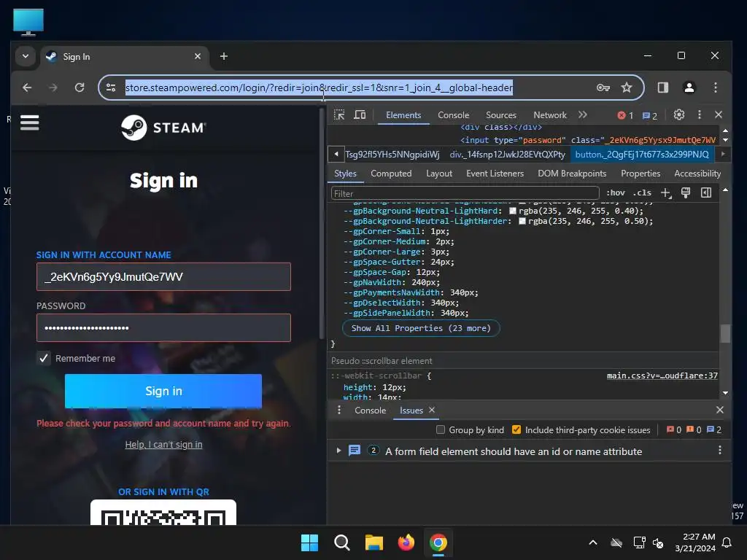Viewport: 747px width, 560px height.
Task: Open the Event Listeners tab
Action: coord(495,174)
